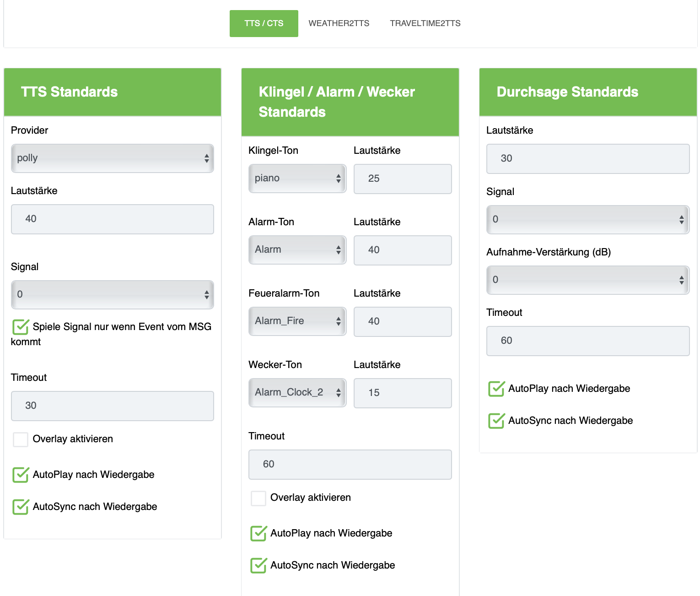Click Wecker-Ton Lautstärke field showing 15
This screenshot has height=596, width=700.
(x=402, y=393)
